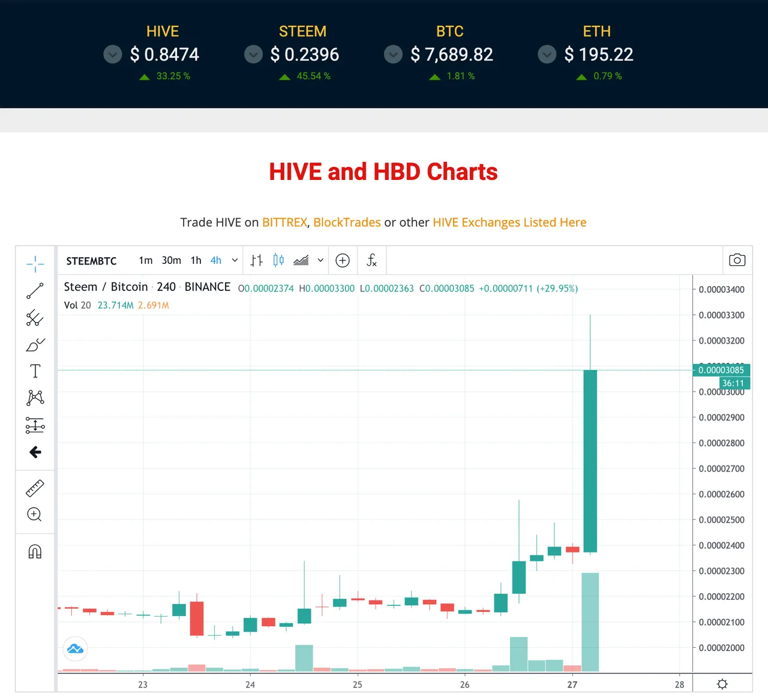Click the STEEM ticker name

(x=303, y=31)
